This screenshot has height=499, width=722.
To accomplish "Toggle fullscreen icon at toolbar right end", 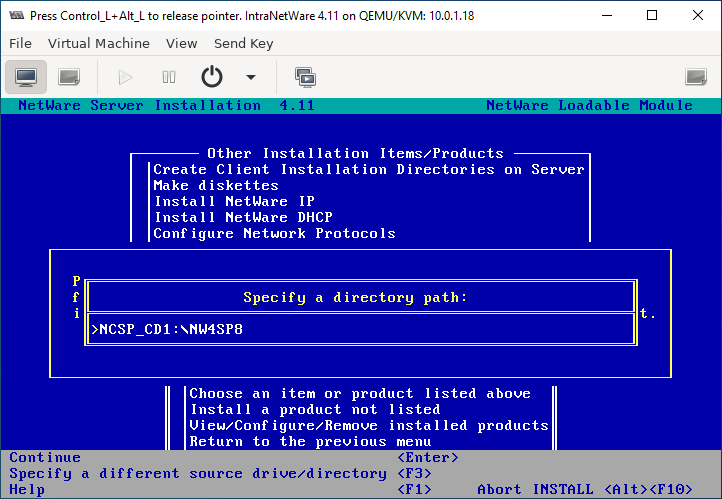I will point(695,77).
